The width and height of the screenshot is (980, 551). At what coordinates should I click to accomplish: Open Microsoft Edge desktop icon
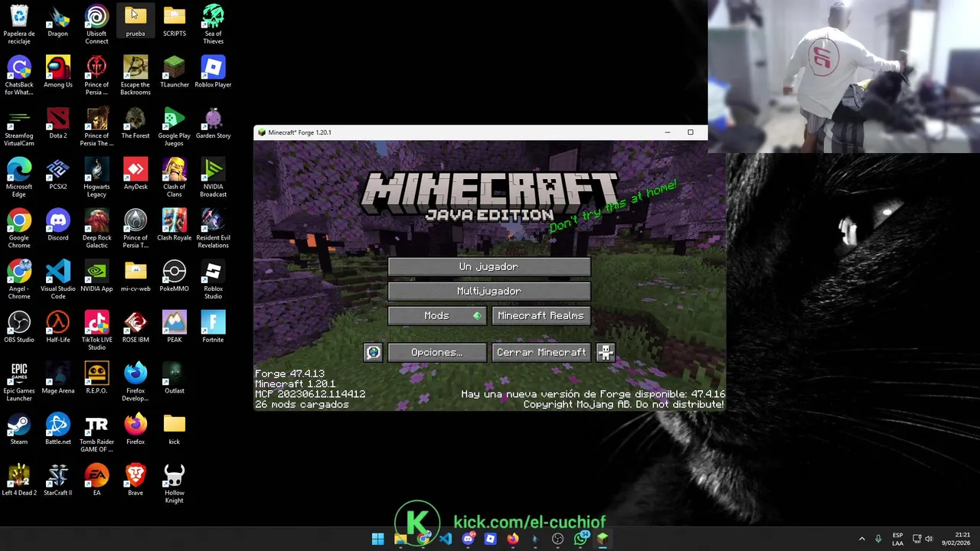pos(19,178)
